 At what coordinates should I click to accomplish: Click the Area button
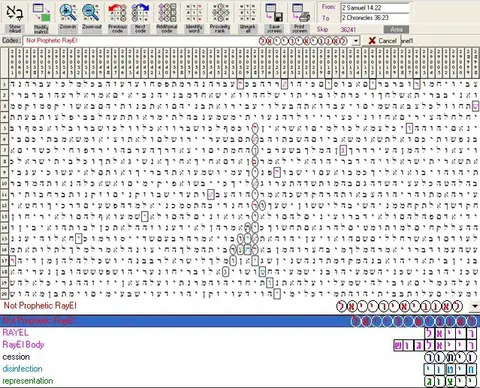click(396, 30)
